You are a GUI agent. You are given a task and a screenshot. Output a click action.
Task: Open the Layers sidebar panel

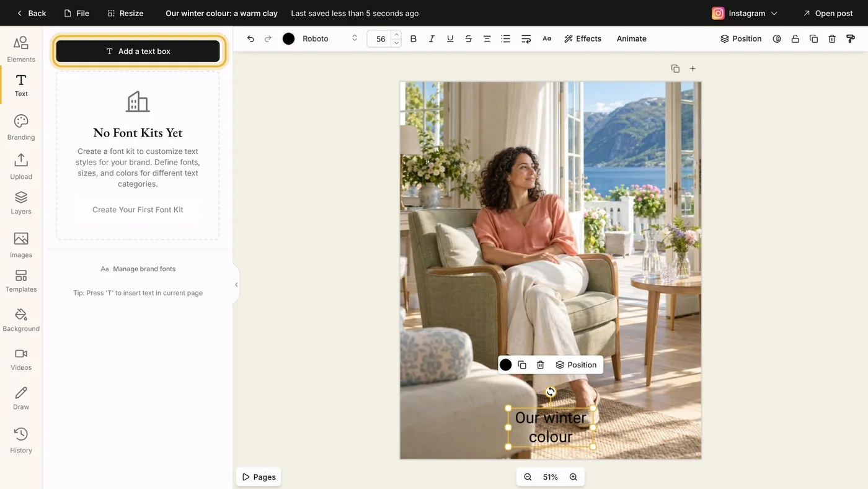[21, 203]
